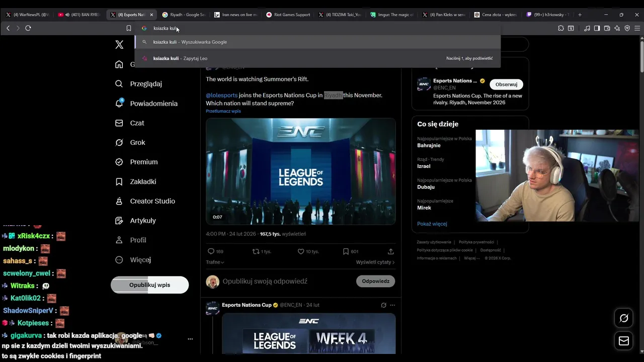
Task: Select 'ksiazka kuli - Wyszukiwarka Google' suggestion
Action: (x=317, y=42)
